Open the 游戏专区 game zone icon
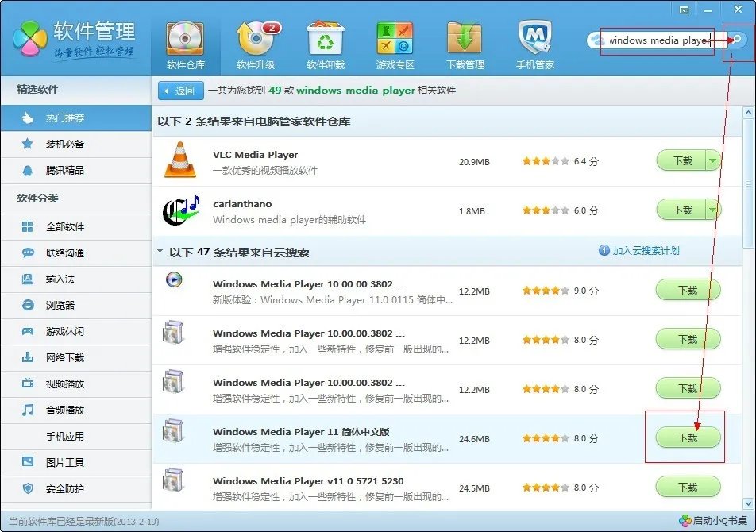 click(395, 38)
